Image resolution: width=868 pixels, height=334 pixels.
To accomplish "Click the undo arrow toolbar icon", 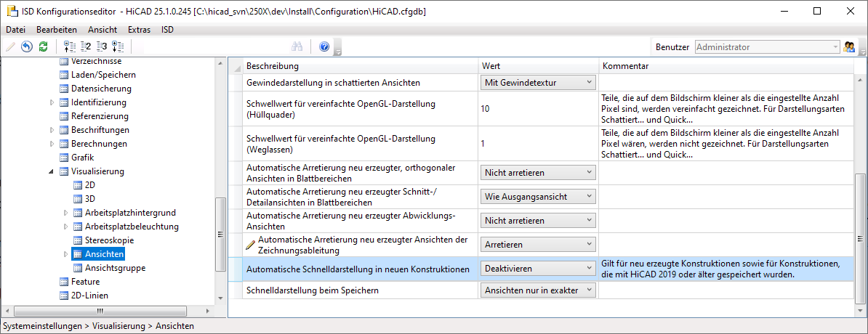I will click(x=27, y=47).
